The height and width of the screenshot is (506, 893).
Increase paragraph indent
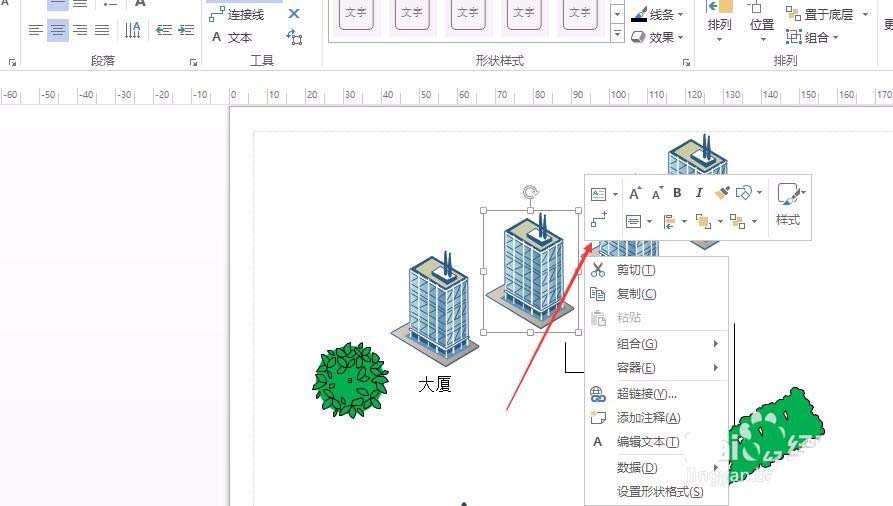tap(186, 30)
